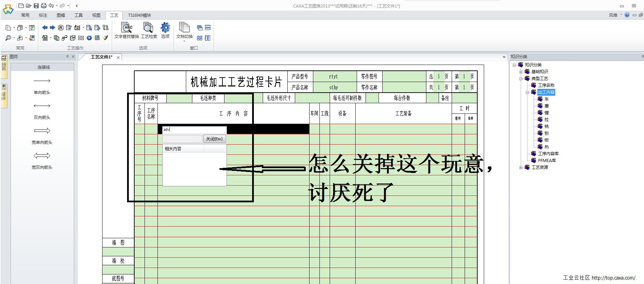Expand the 工艺资源 tree node
Image resolution: width=644 pixels, height=284 pixels.
coord(521,167)
